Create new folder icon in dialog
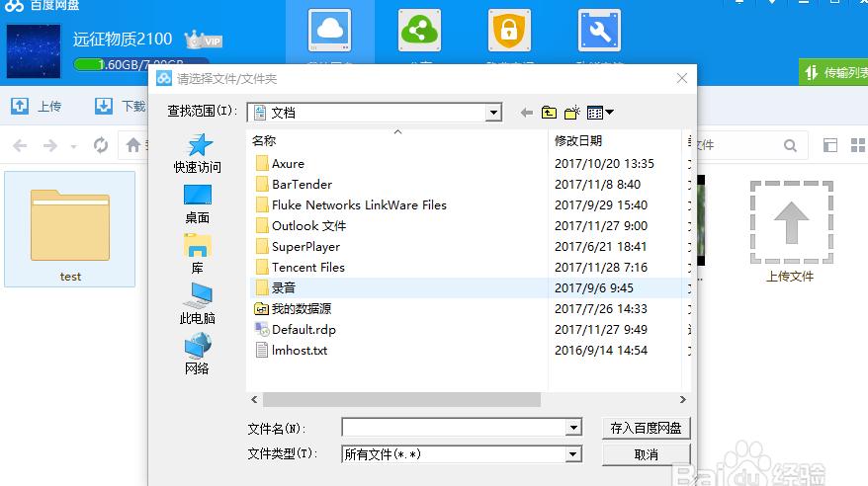 click(571, 113)
